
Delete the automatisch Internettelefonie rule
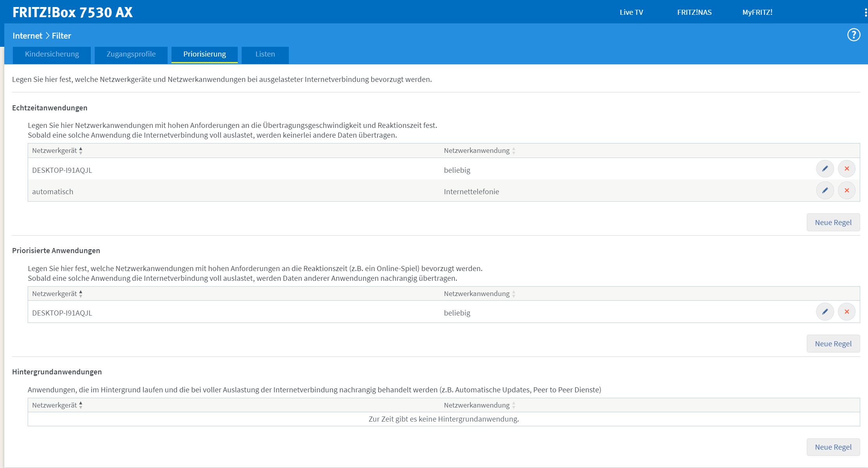(847, 191)
